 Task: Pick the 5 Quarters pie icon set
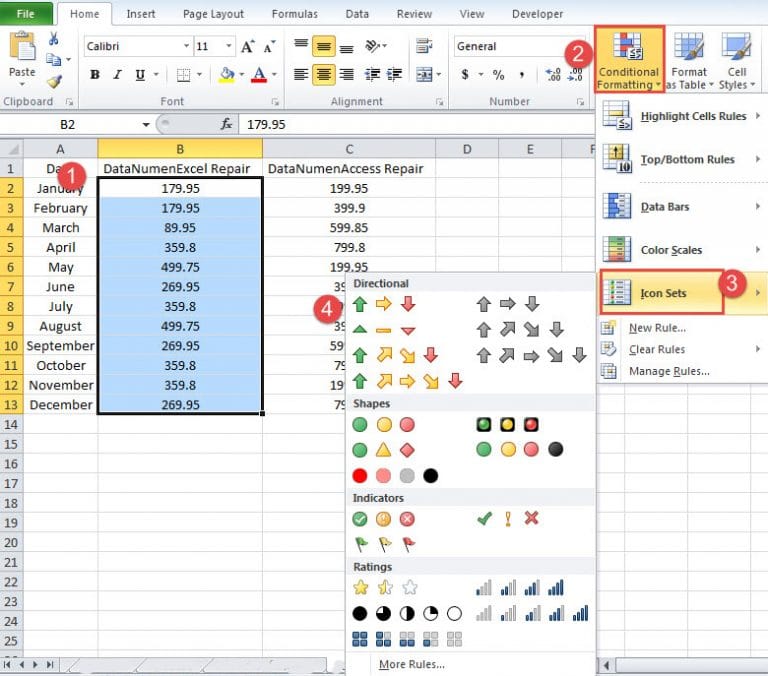click(x=407, y=613)
